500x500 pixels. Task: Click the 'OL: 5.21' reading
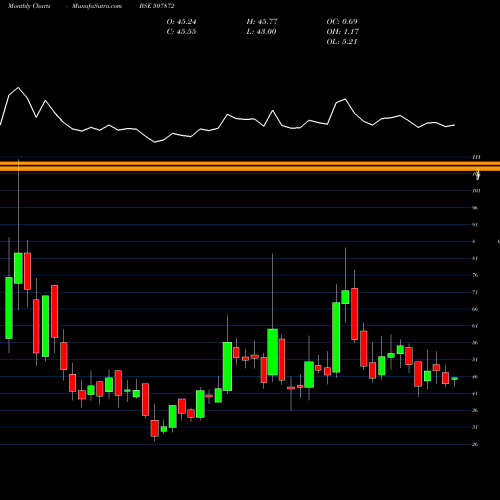click(342, 42)
